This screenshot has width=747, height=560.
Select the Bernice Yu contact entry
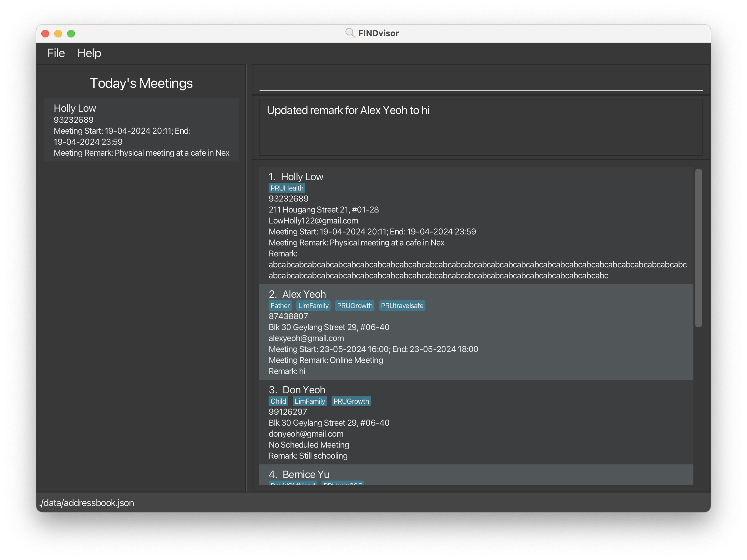click(x=476, y=474)
